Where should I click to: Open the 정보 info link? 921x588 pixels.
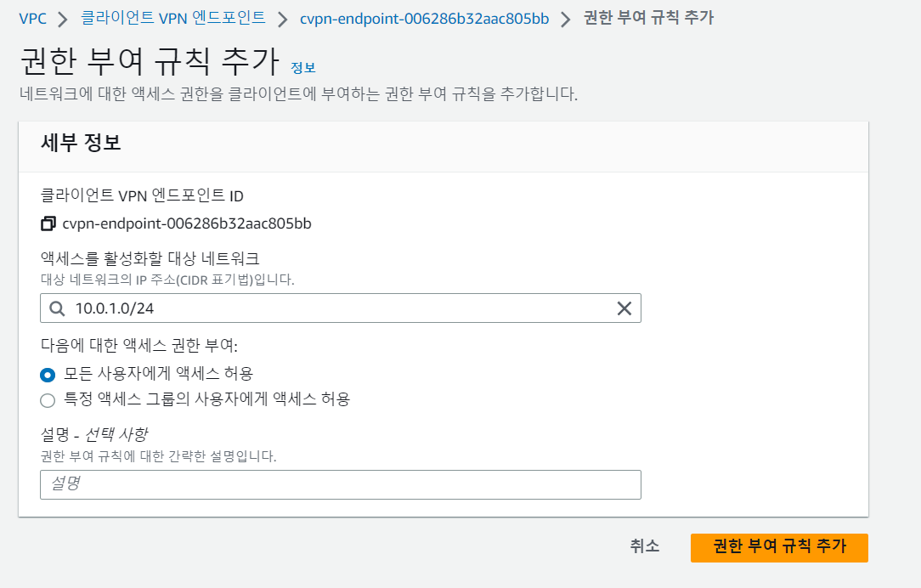point(303,68)
